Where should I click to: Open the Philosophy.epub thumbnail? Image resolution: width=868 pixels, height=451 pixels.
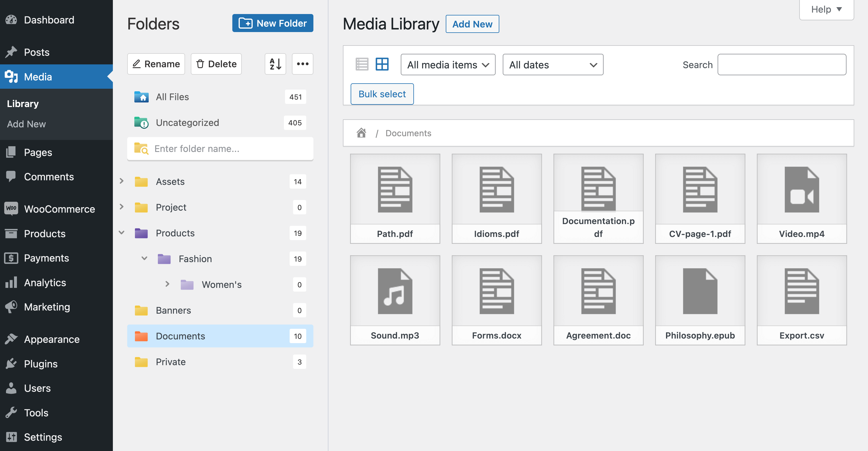tap(700, 300)
